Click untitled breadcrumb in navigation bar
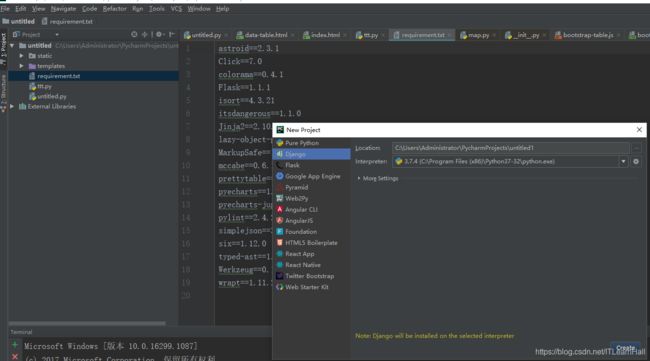650x361 pixels. 19,22
